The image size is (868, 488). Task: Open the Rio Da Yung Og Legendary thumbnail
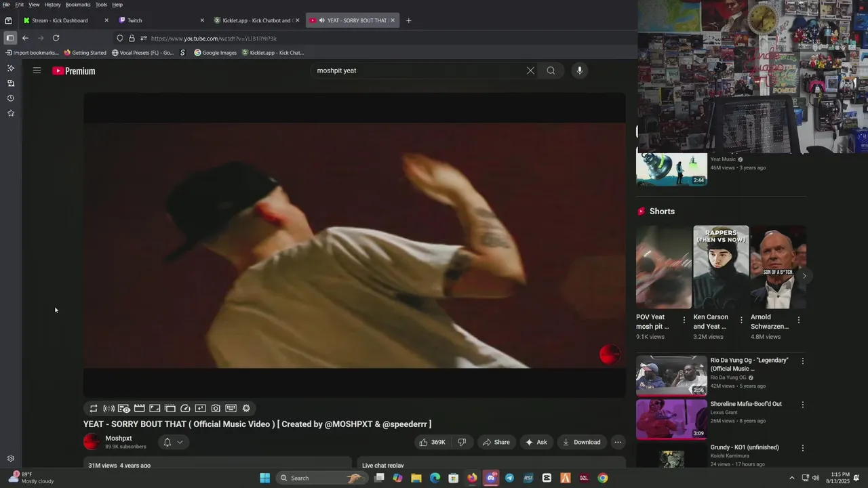pyautogui.click(x=671, y=375)
